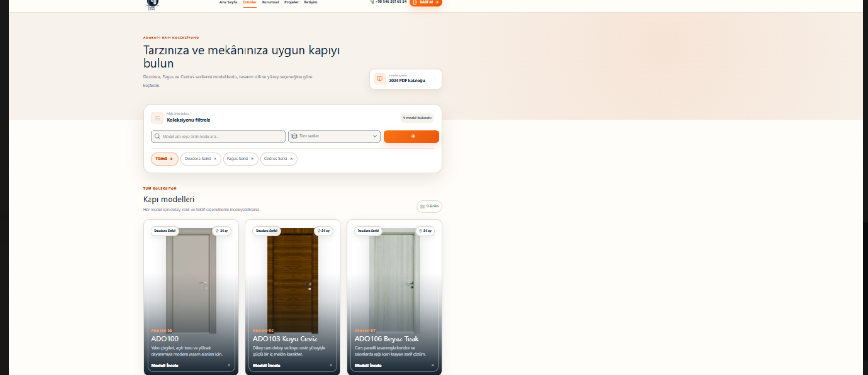Click the stack icon in Tüm seriler dropdown
Image resolution: width=868 pixels, height=375 pixels.
(x=294, y=136)
